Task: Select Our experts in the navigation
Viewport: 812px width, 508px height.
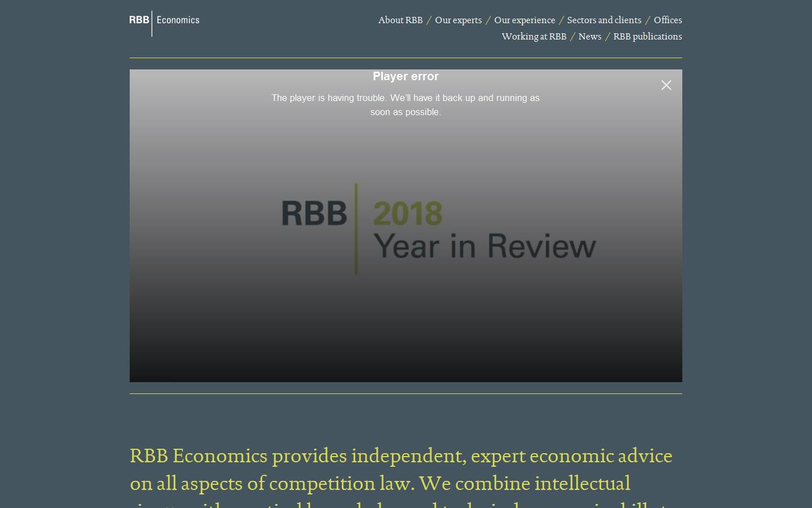Action: point(458,20)
